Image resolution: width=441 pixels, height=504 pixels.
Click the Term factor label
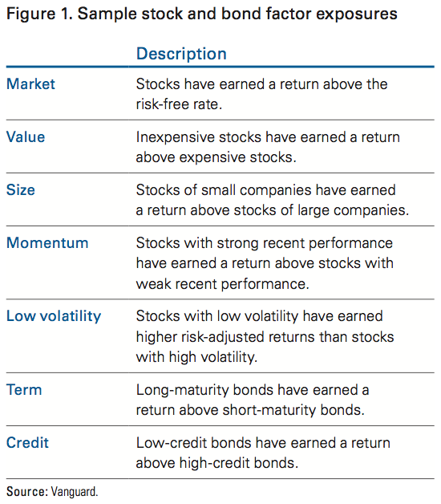pyautogui.click(x=24, y=390)
